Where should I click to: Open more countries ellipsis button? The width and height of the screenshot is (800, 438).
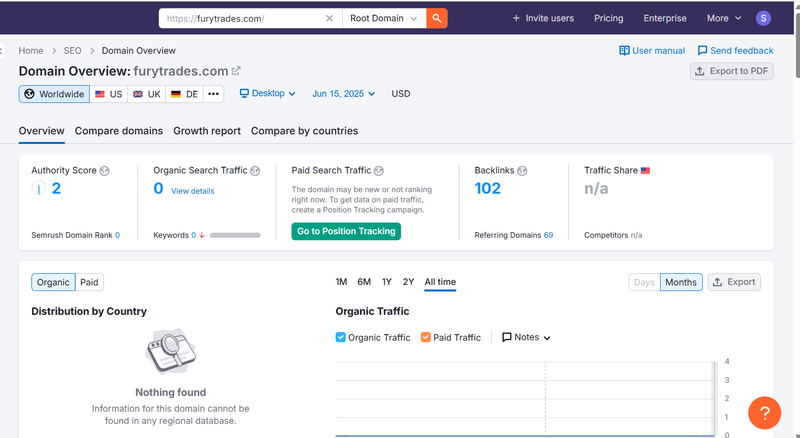click(213, 94)
